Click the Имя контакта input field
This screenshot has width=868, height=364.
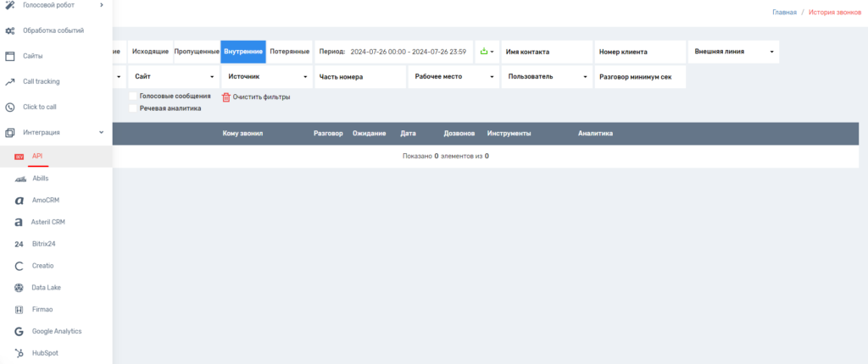tap(545, 52)
